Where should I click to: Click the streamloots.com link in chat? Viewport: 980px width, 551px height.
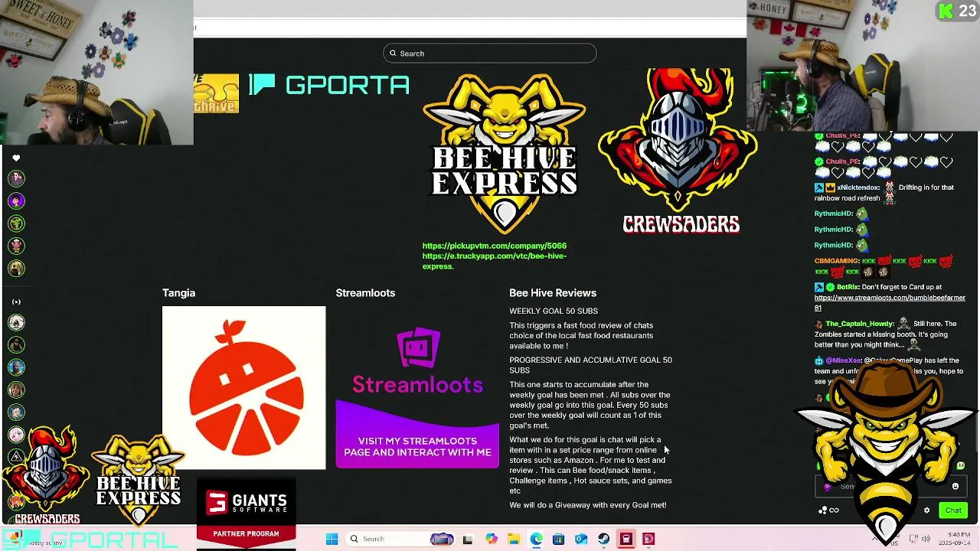[890, 302]
